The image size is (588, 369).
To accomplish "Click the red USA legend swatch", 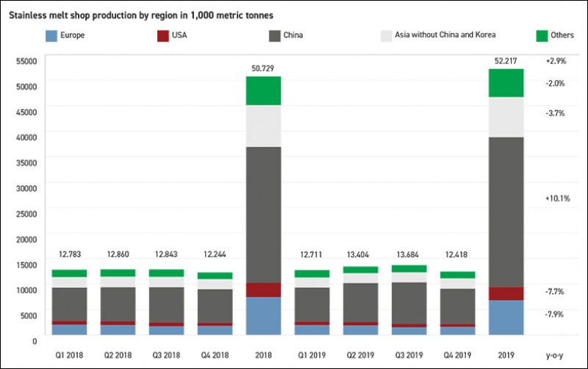I will click(x=164, y=35).
